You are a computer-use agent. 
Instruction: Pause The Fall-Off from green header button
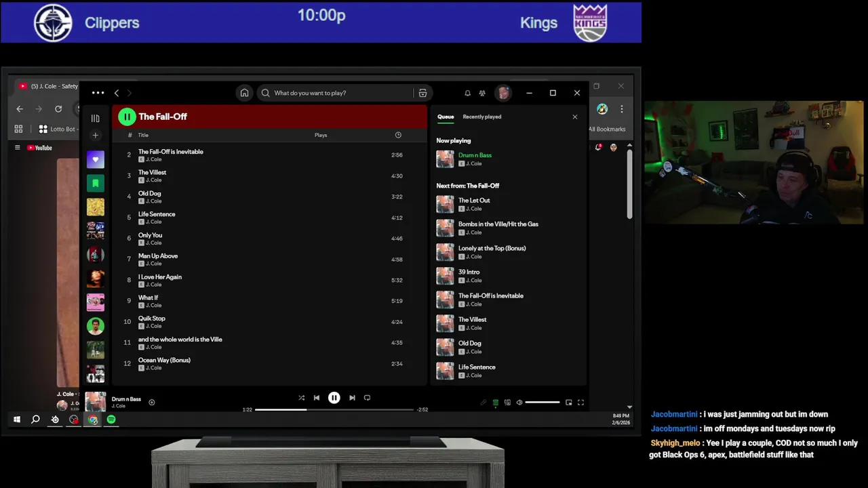127,117
